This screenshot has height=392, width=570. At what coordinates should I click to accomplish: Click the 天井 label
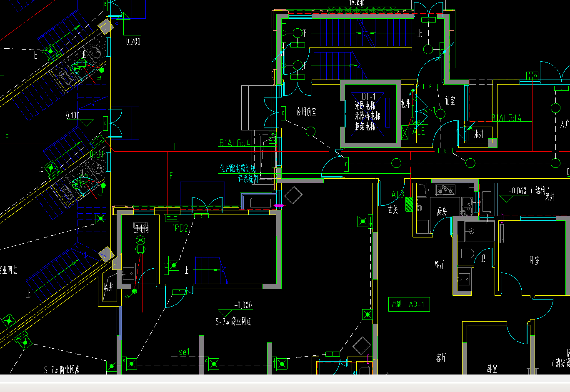(550, 197)
